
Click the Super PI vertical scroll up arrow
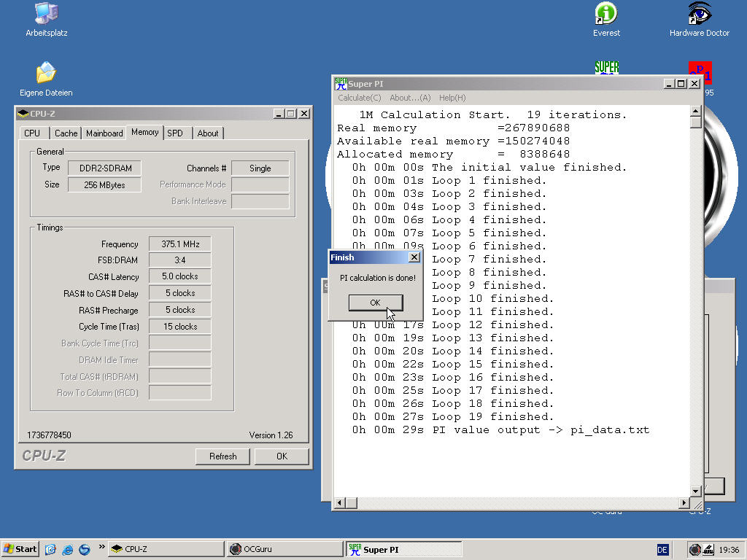[x=695, y=111]
